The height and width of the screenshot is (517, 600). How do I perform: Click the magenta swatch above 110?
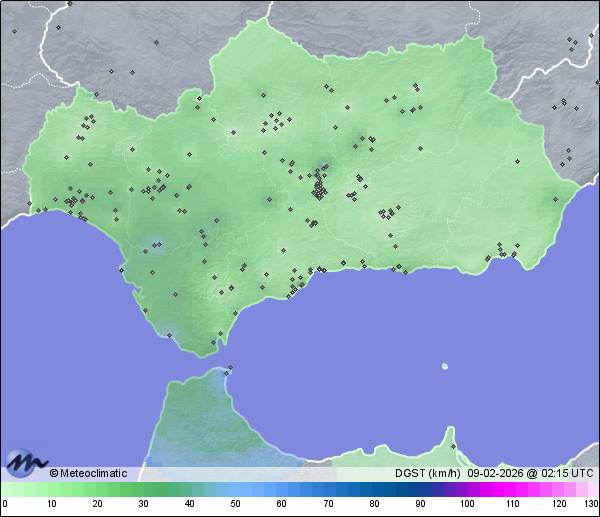point(511,489)
